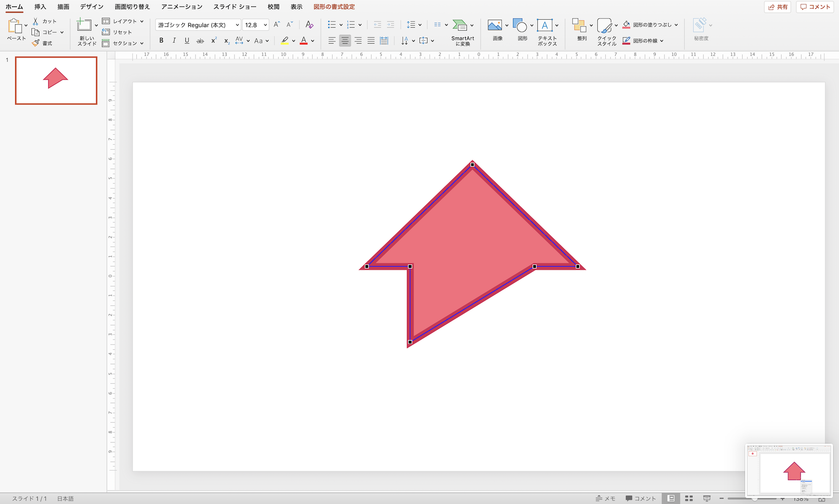Clear all formatting with eraser icon
The width and height of the screenshot is (839, 504).
pos(309,25)
